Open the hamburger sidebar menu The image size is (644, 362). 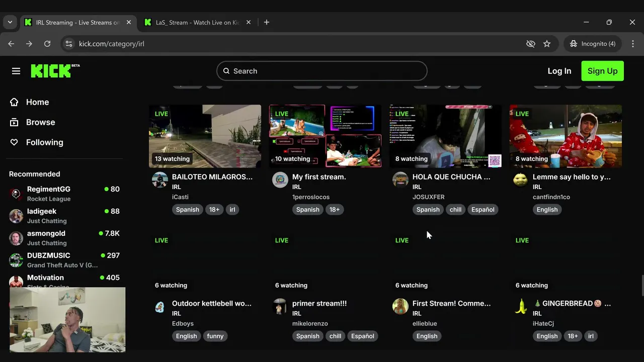16,71
